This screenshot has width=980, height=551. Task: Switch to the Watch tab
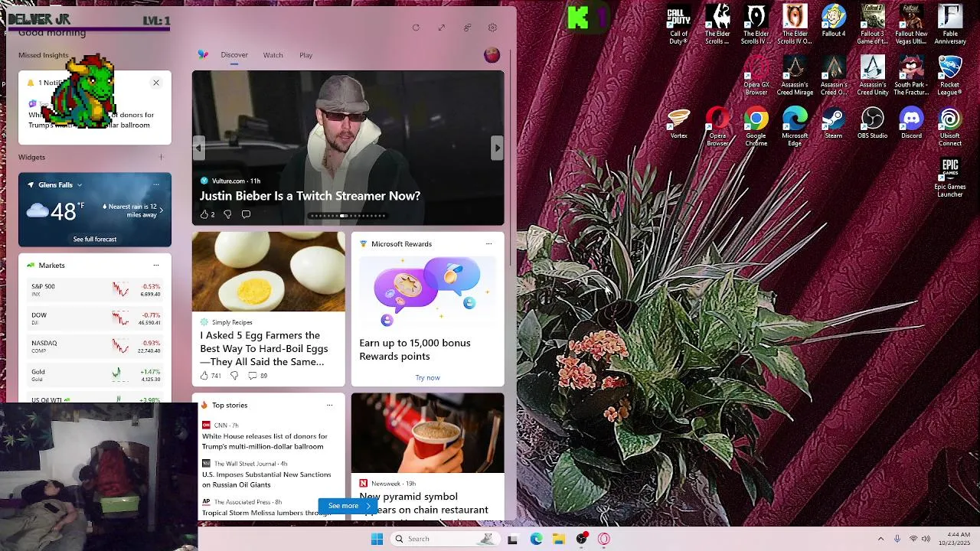coord(273,55)
